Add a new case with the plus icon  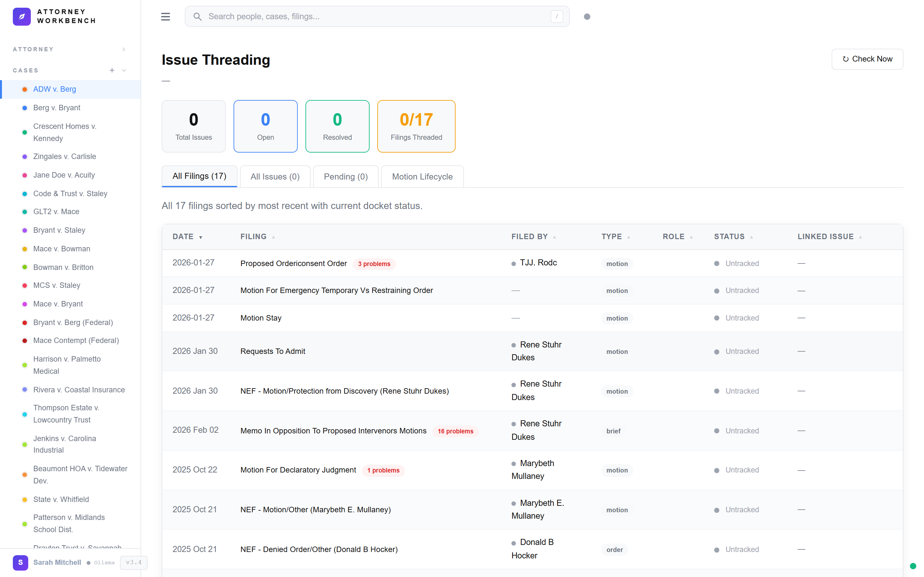[112, 70]
